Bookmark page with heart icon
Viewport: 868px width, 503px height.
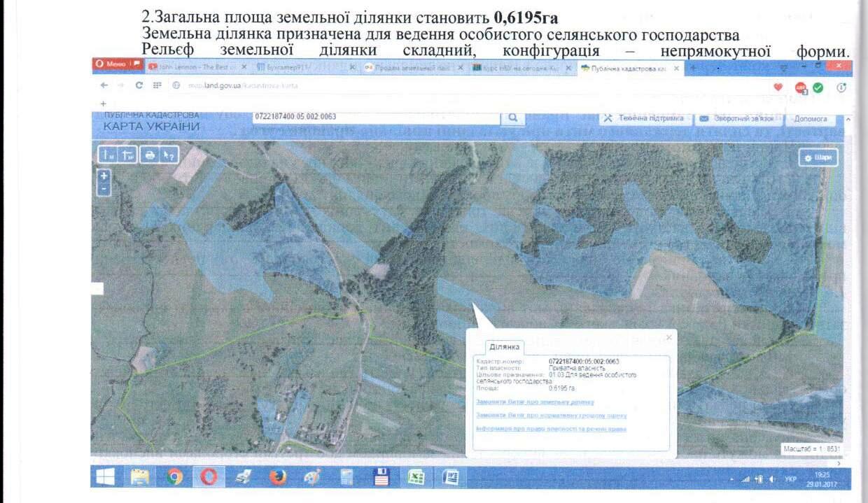click(x=778, y=87)
